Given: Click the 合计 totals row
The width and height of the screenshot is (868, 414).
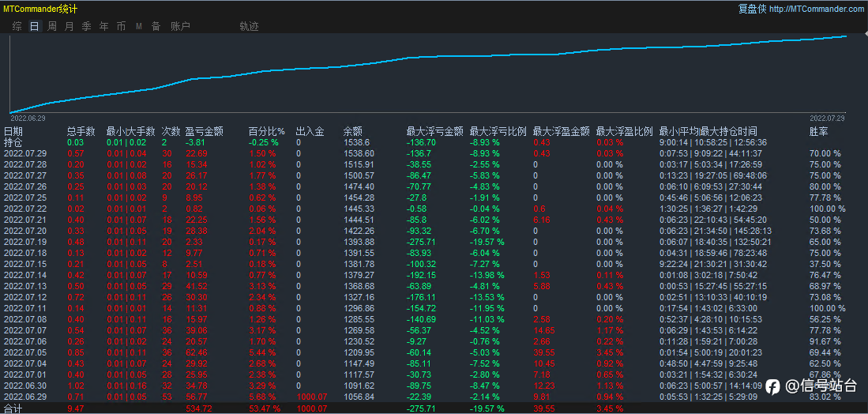Looking at the screenshot, I should [434, 408].
